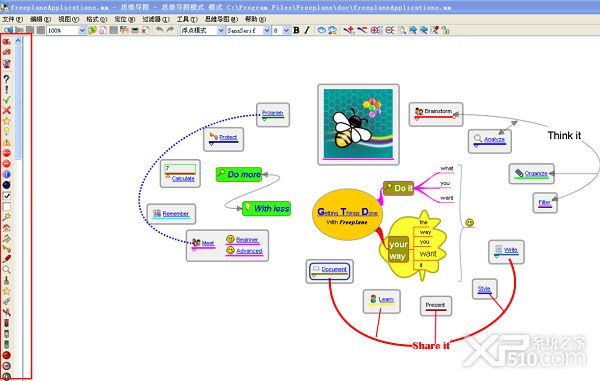
Task: Toggle italic formatting in the toolbar
Action: coord(307,30)
